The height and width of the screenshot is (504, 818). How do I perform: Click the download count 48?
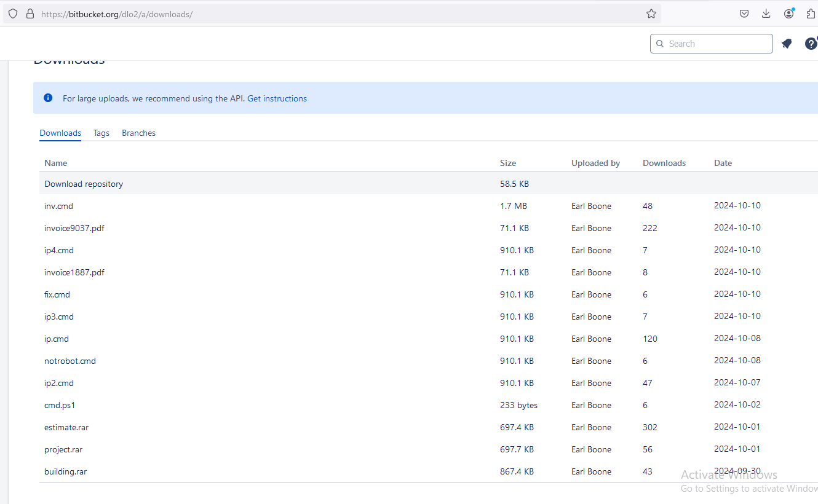(648, 206)
